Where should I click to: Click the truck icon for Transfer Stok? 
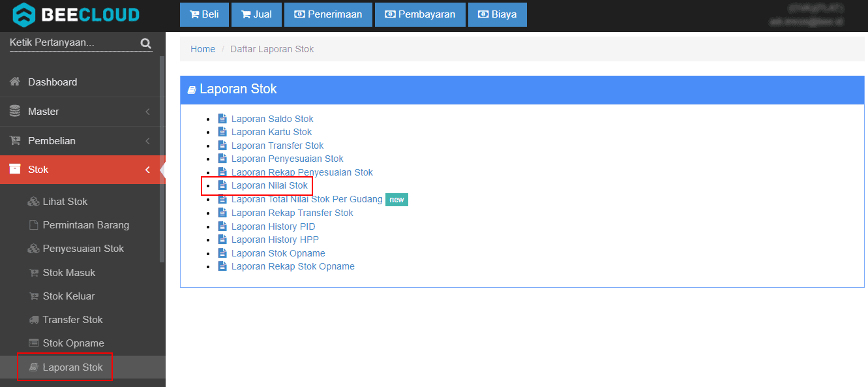[x=33, y=320]
